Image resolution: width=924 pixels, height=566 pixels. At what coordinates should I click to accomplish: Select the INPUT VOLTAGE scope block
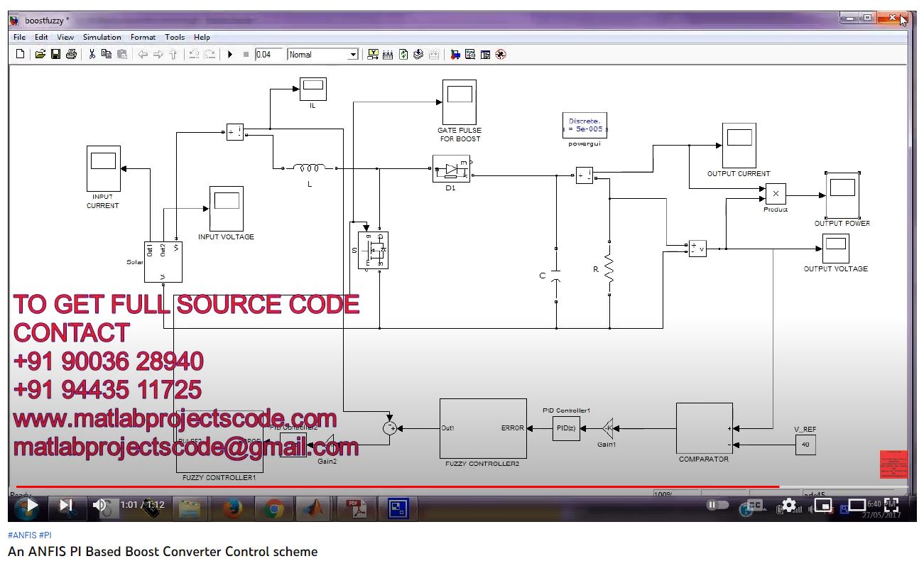coord(227,209)
